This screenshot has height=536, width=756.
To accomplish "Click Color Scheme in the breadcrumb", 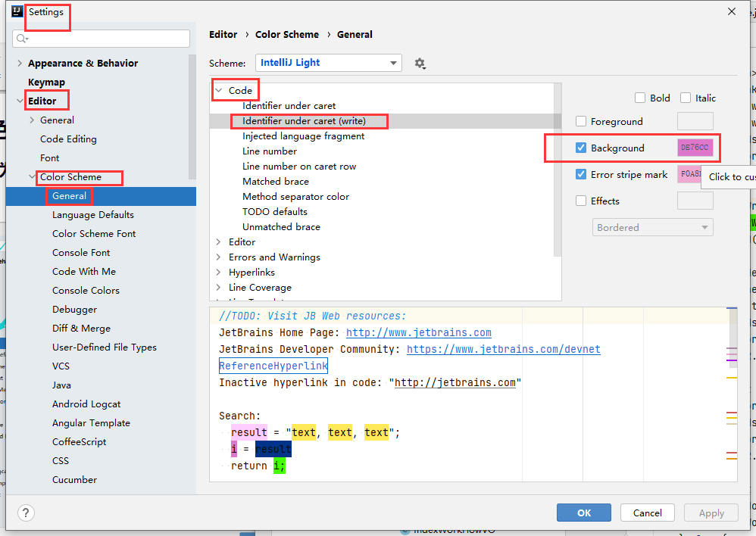I will point(287,35).
